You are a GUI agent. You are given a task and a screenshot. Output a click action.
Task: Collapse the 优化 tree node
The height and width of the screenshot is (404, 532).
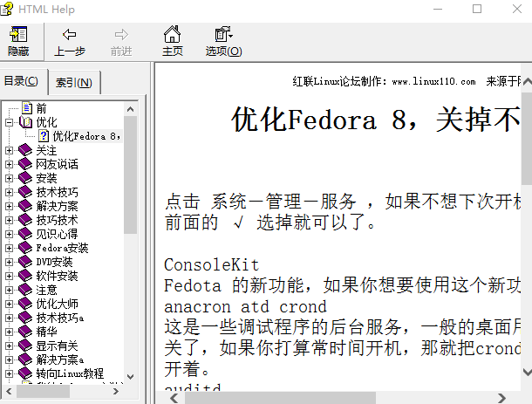click(x=10, y=122)
